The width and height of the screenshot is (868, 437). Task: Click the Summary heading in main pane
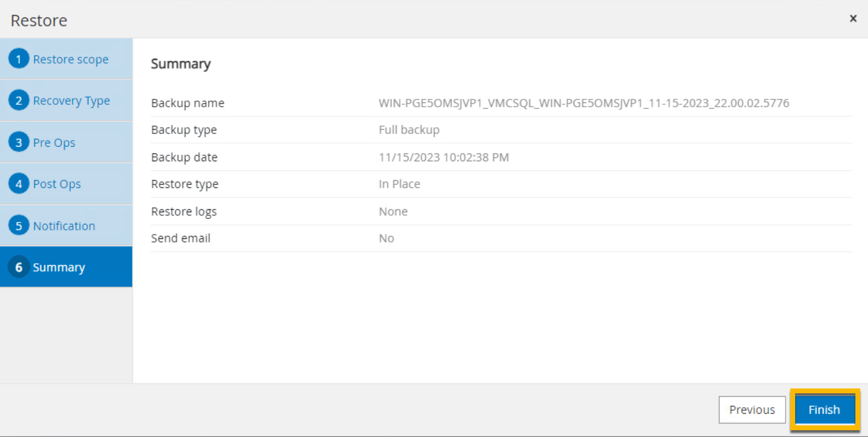click(181, 64)
